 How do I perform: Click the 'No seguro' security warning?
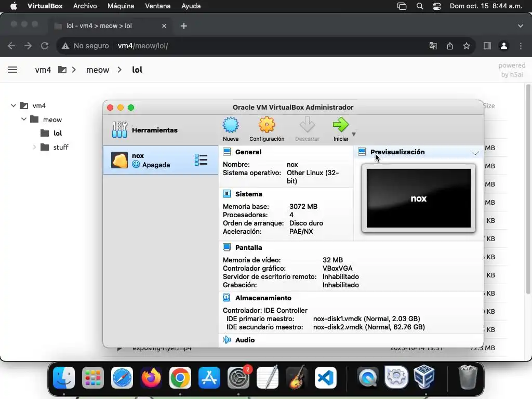[x=85, y=46]
